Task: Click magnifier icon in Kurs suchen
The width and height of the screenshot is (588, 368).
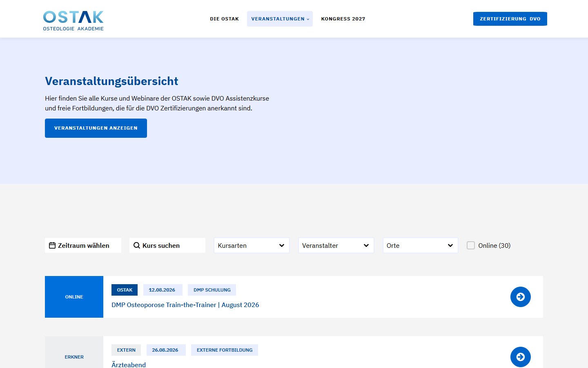Action: (x=137, y=245)
